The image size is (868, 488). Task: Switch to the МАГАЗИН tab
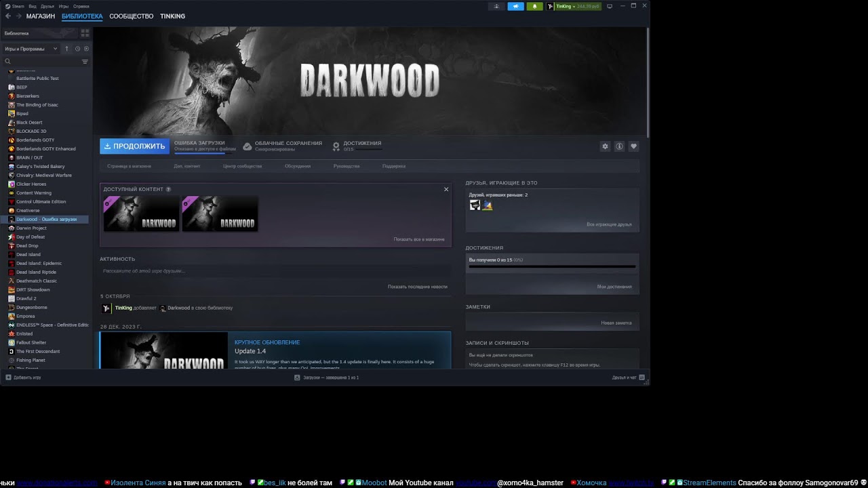tap(41, 16)
